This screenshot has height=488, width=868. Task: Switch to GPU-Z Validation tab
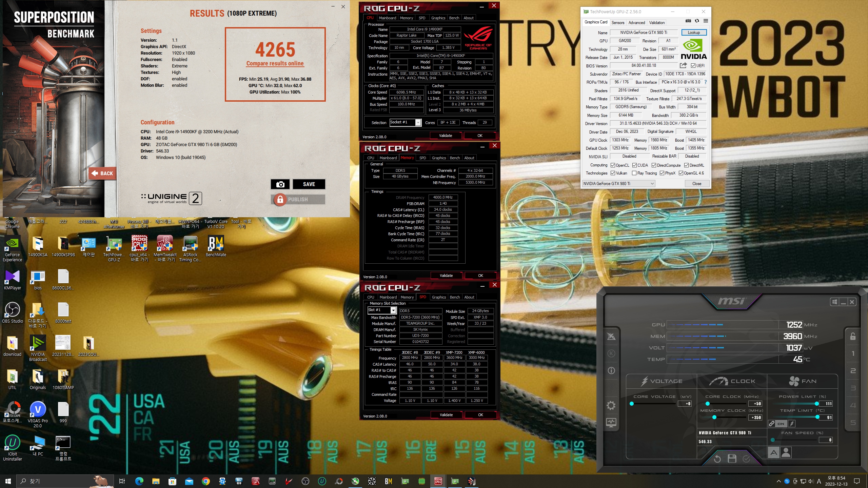[657, 23]
